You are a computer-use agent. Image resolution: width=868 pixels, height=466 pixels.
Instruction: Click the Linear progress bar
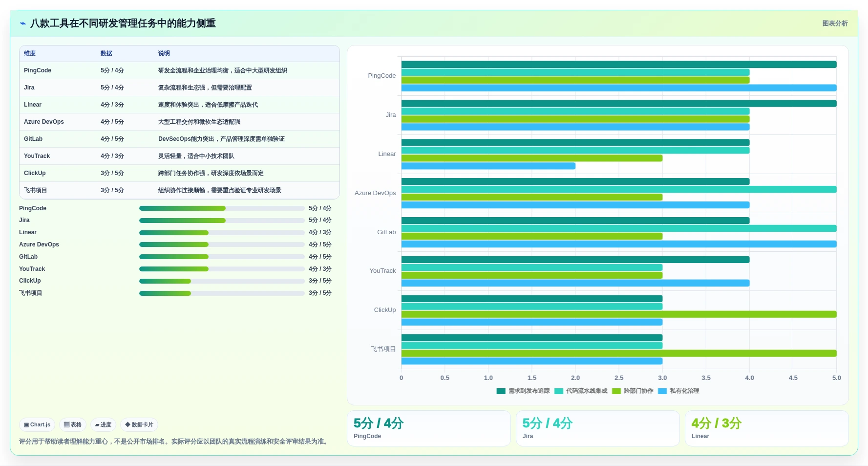coord(222,233)
